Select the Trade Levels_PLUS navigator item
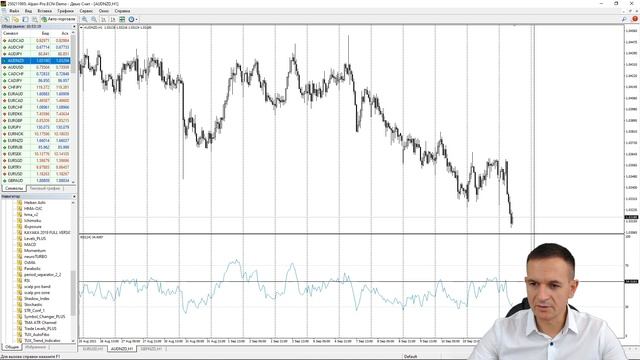The height and width of the screenshot is (360, 640). (40, 329)
